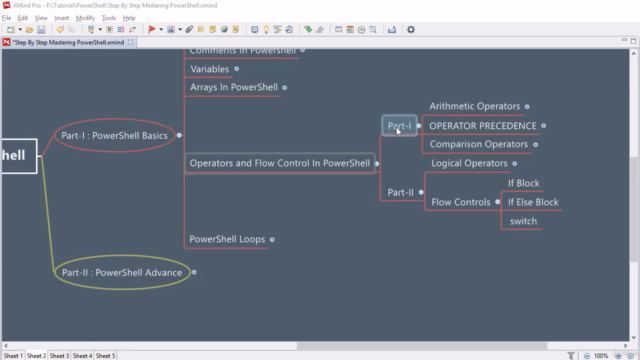Select the switch topic
Screen dimensions: 640x360
point(523,221)
